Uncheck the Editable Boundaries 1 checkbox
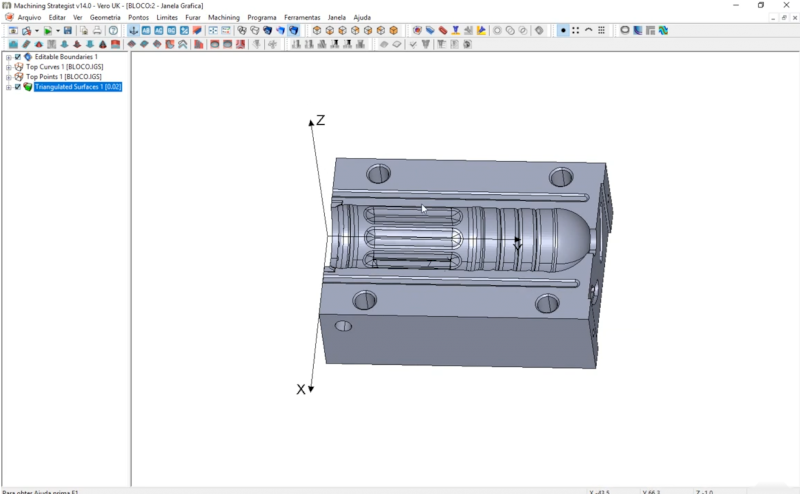Screen dimensions: 800x494 18,57
